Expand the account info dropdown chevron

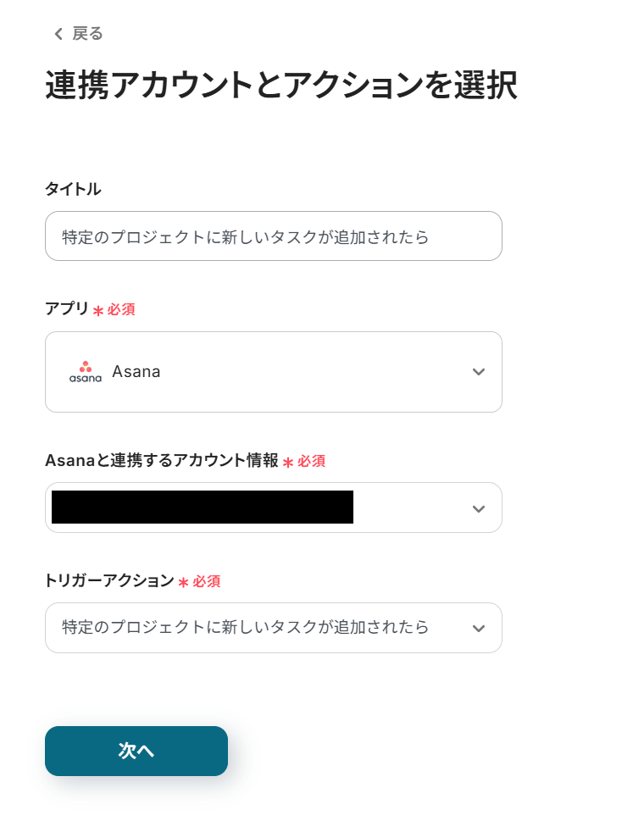479,508
